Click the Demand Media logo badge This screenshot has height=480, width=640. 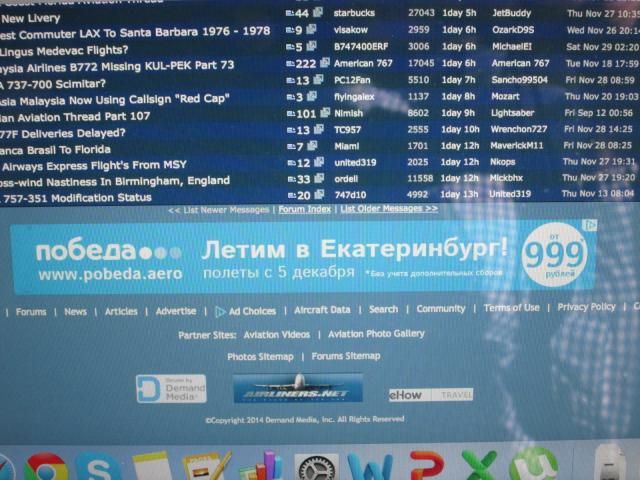(x=171, y=389)
